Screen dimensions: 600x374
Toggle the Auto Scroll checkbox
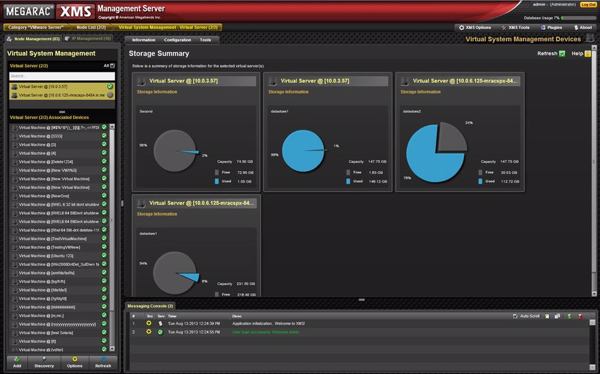[x=515, y=316]
